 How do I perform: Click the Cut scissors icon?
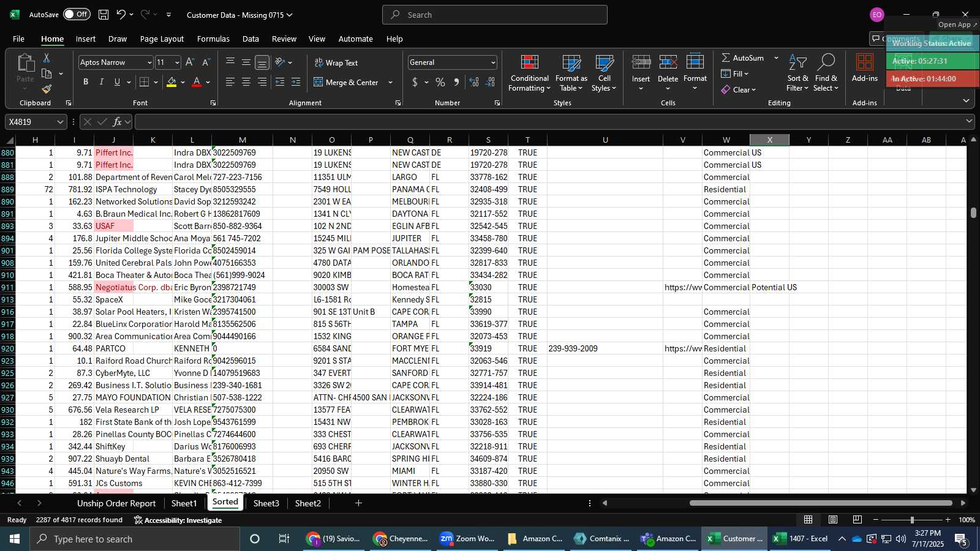47,58
